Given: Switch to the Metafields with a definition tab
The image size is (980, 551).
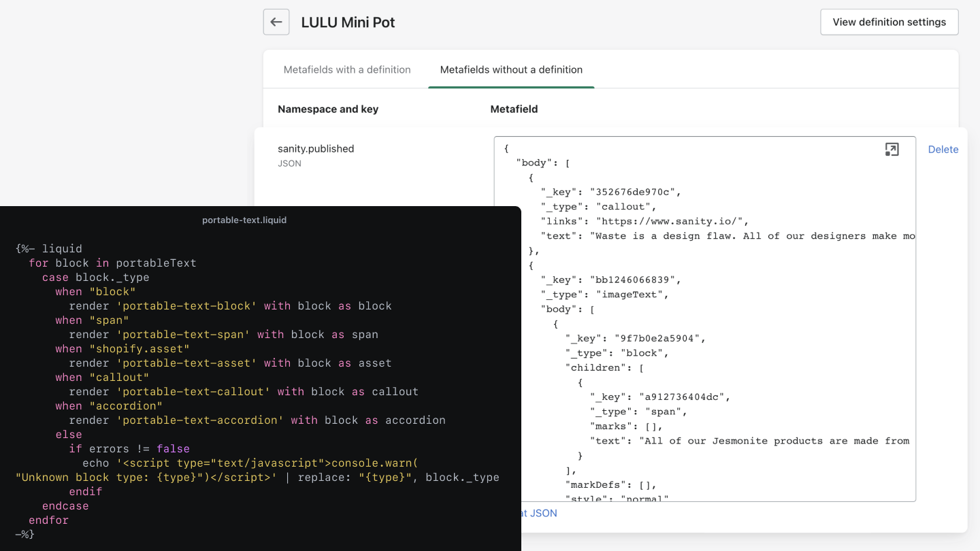Looking at the screenshot, I should (x=347, y=69).
